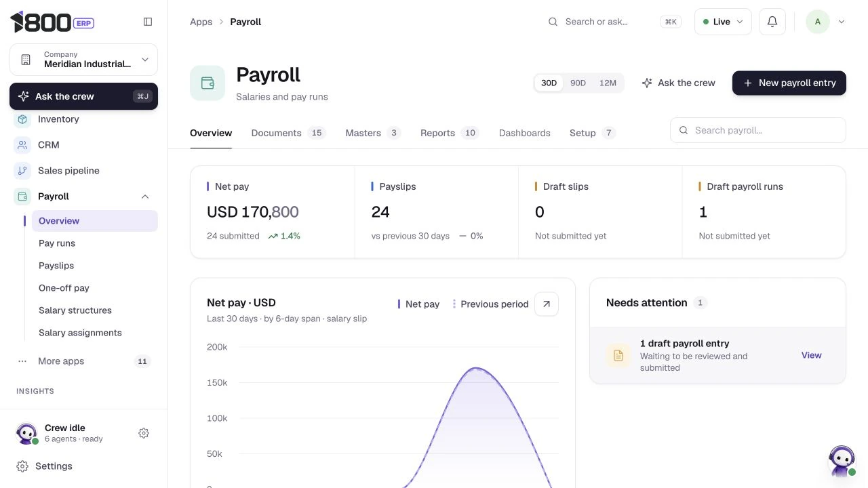Open floating crew assistant mascot

(x=842, y=461)
